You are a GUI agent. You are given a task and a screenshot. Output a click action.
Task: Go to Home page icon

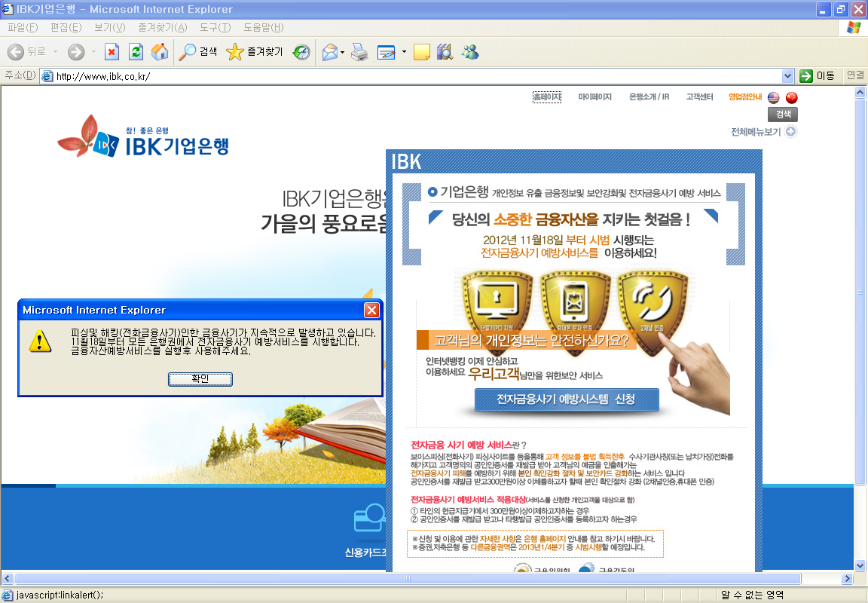pyautogui.click(x=160, y=52)
